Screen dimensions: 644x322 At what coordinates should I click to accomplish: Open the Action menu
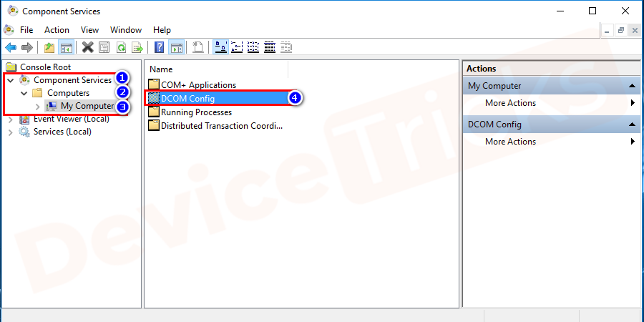[x=57, y=30]
